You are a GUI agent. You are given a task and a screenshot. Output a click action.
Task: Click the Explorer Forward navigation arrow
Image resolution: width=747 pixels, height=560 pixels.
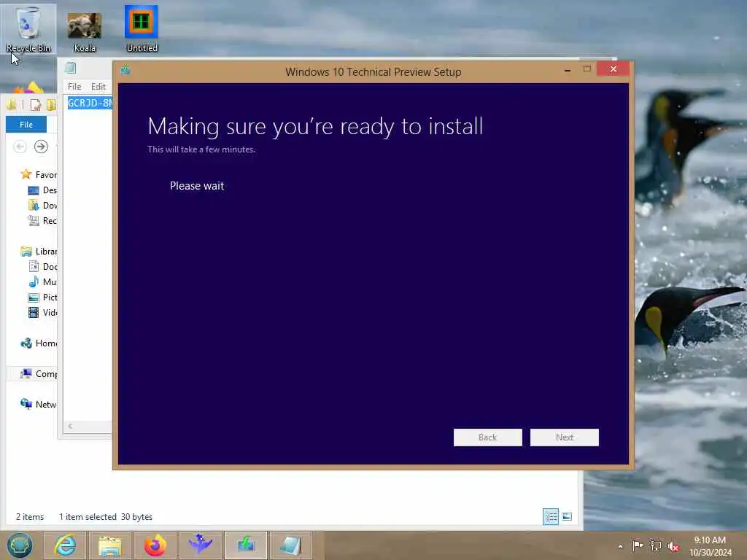click(42, 147)
